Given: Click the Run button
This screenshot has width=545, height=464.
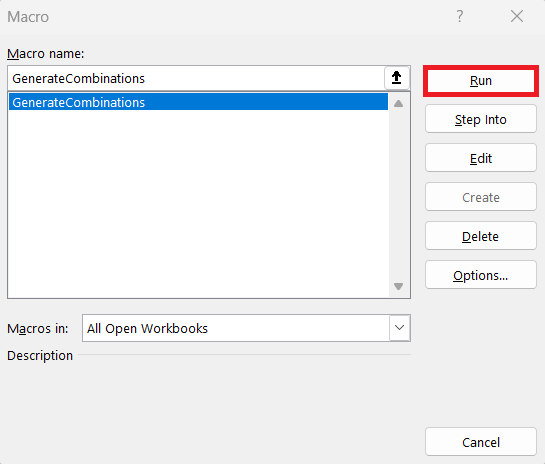Looking at the screenshot, I should pyautogui.click(x=481, y=81).
